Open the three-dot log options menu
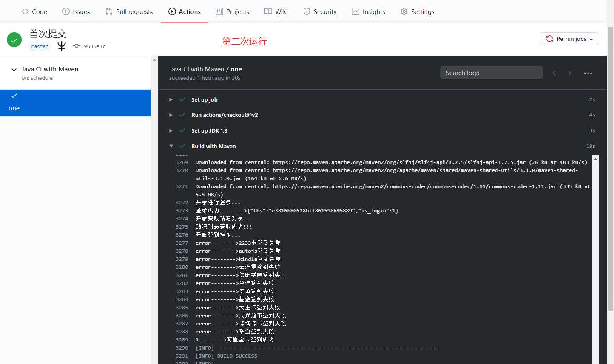Viewport: 614px width, 364px height. (588, 73)
